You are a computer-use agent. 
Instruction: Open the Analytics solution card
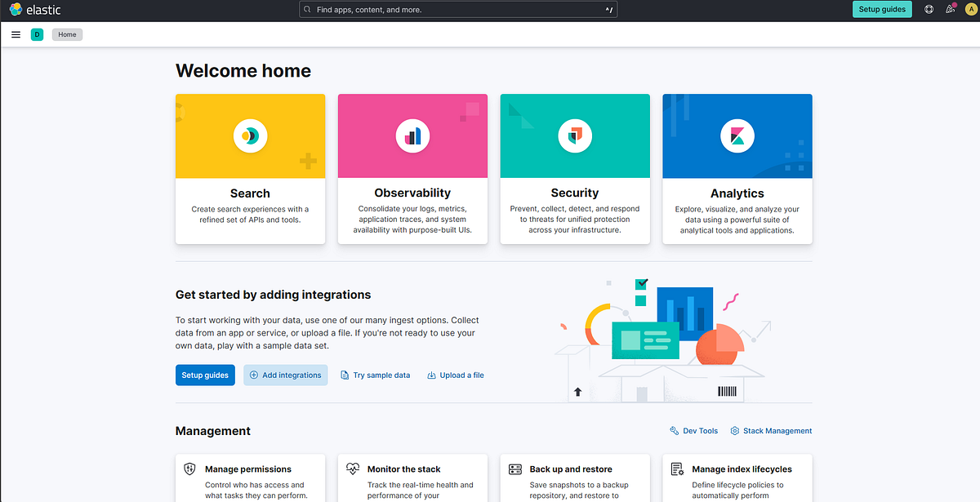[x=737, y=169]
